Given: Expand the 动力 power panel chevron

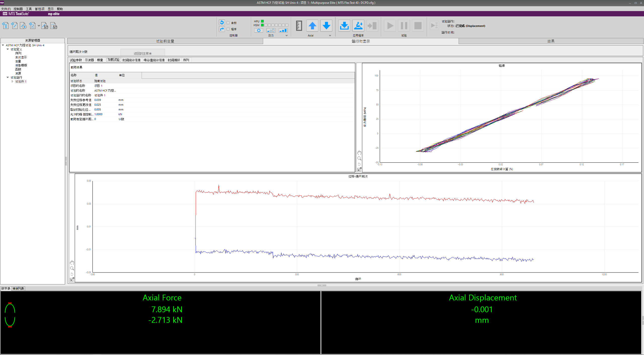Looking at the screenshot, I should tap(286, 35).
